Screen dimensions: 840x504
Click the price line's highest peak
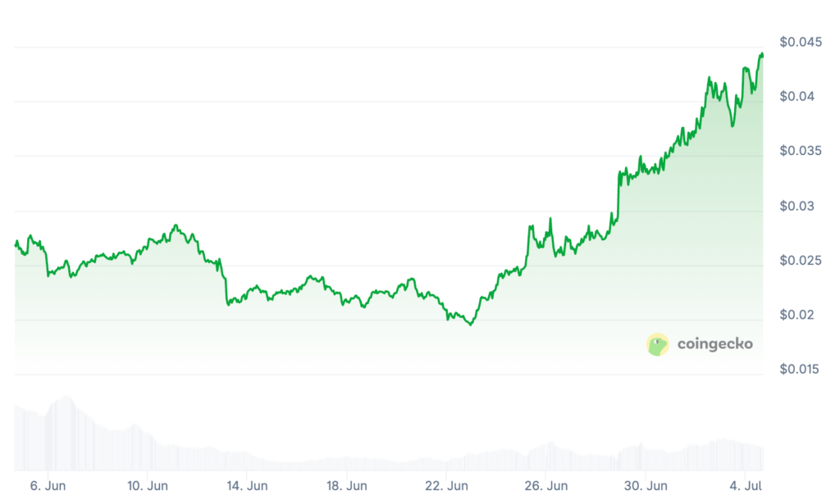761,54
